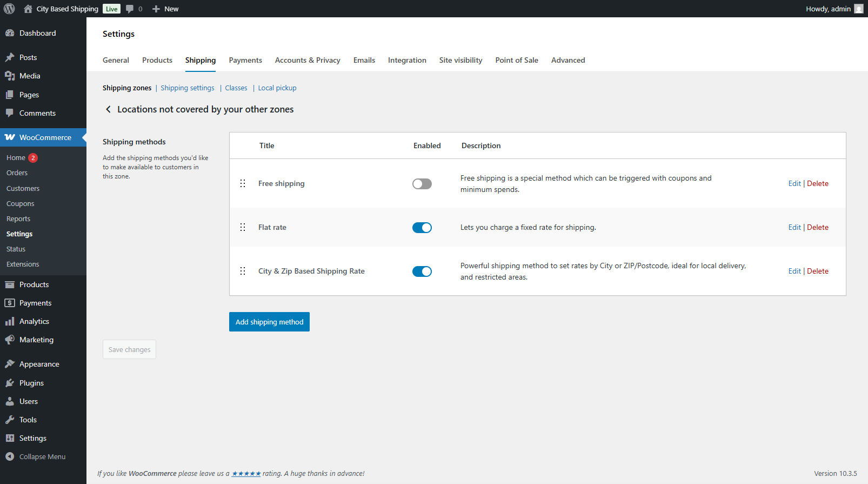Click the Marketing megaphone icon
The image size is (868, 484).
tap(10, 340)
